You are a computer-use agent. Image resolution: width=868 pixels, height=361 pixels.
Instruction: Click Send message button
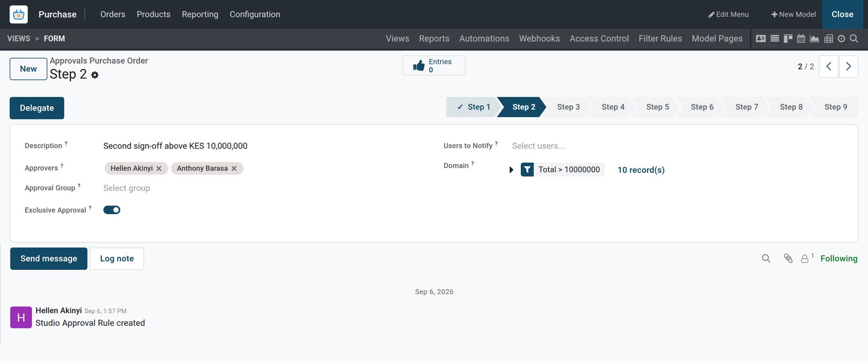pyautogui.click(x=49, y=259)
